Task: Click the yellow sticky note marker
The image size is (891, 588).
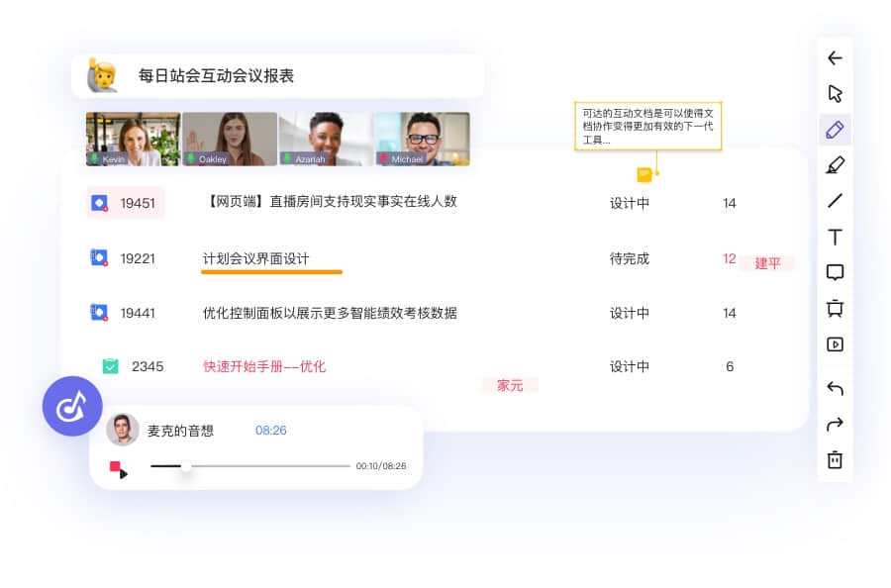Action: tap(643, 175)
